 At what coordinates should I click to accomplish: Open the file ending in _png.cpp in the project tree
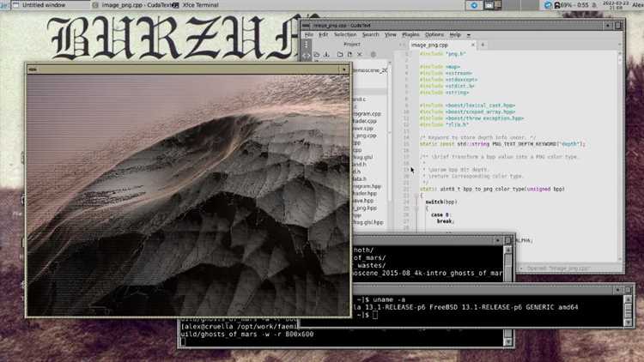pyautogui.click(x=365, y=136)
